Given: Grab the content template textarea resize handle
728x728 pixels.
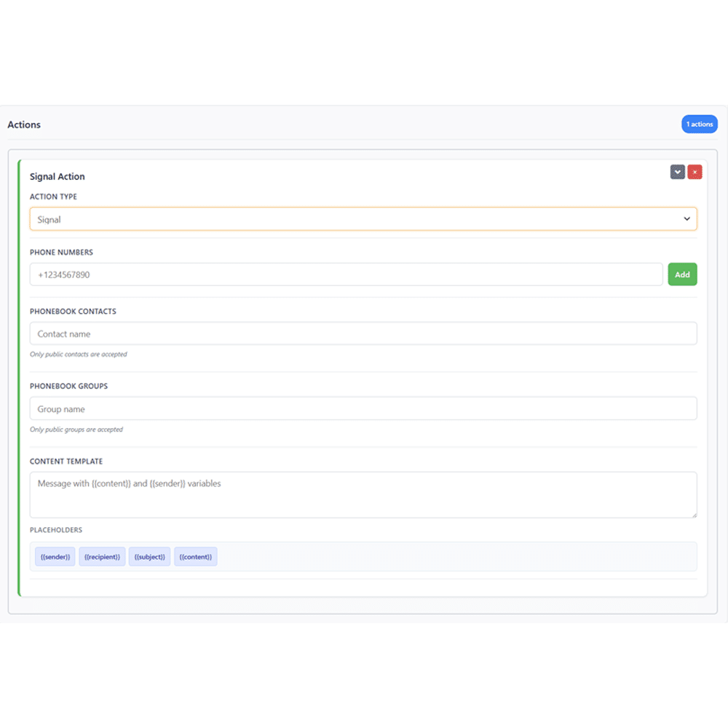Looking at the screenshot, I should [694, 515].
